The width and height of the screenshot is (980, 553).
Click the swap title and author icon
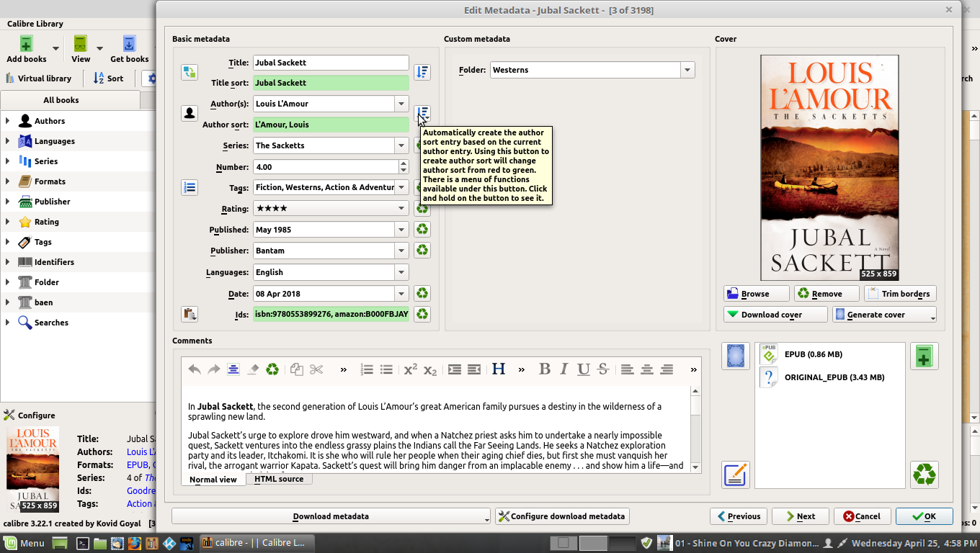190,72
